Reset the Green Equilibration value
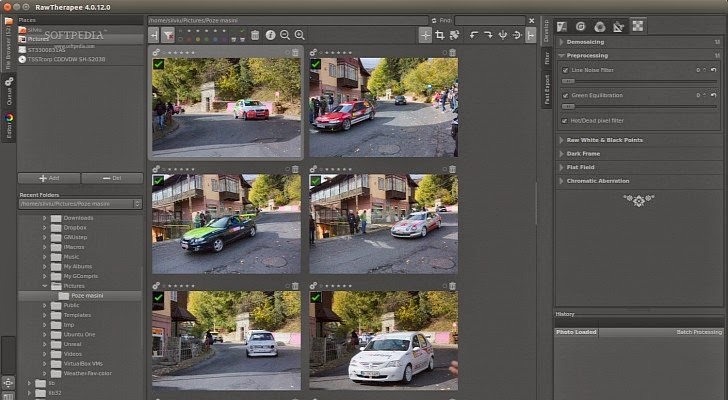The image size is (728, 400). click(x=713, y=95)
